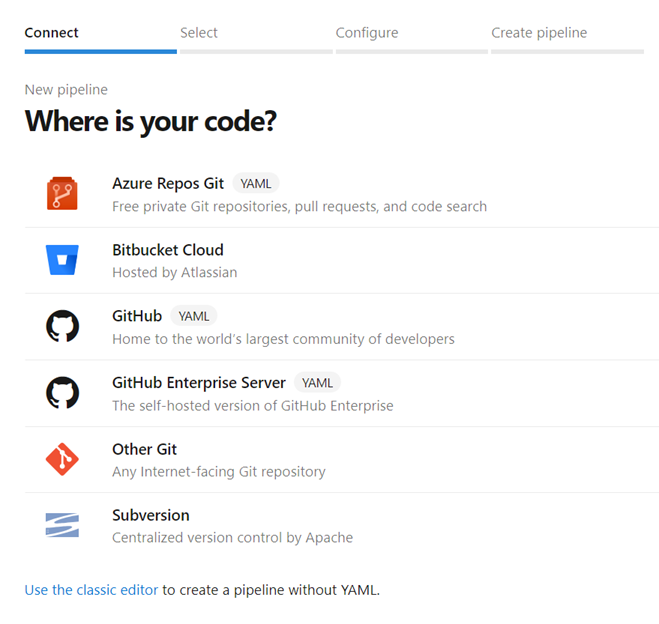Click the Other Git diamond icon

(62, 460)
